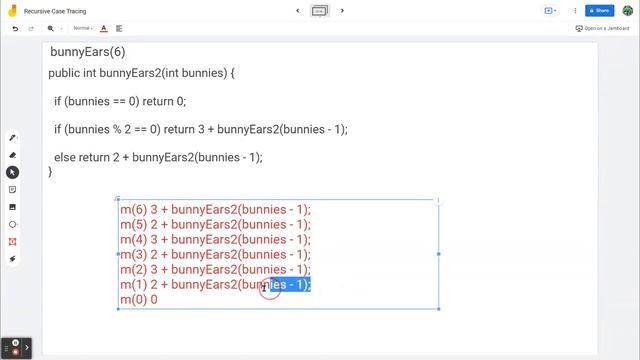The image size is (640, 360).
Task: Go to the previous frame
Action: (x=298, y=11)
